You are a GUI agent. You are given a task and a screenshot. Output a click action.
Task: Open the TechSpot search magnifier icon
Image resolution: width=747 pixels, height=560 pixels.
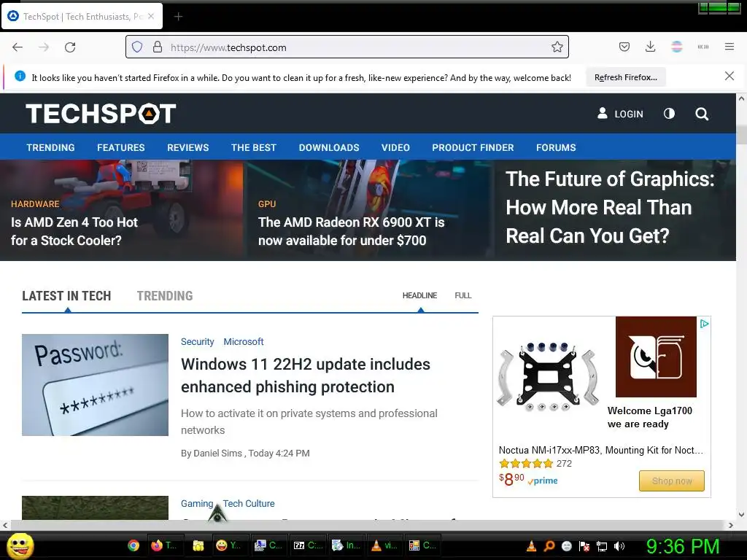[701, 114]
